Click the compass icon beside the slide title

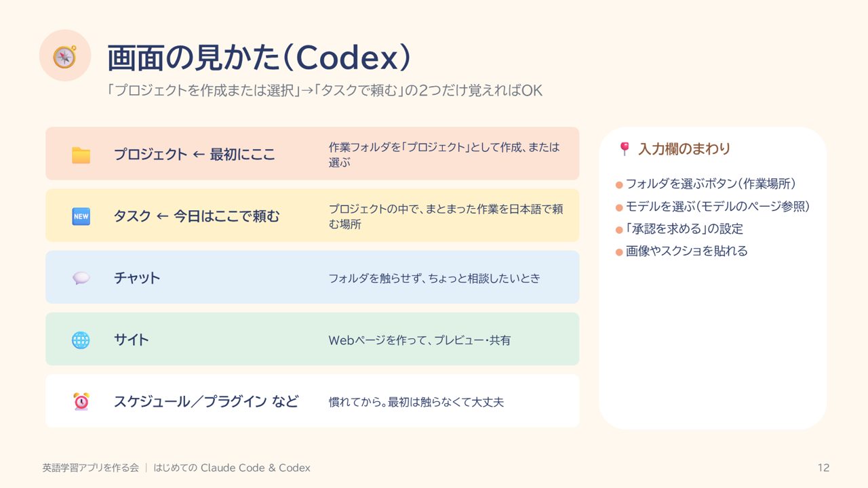pyautogui.click(x=64, y=56)
